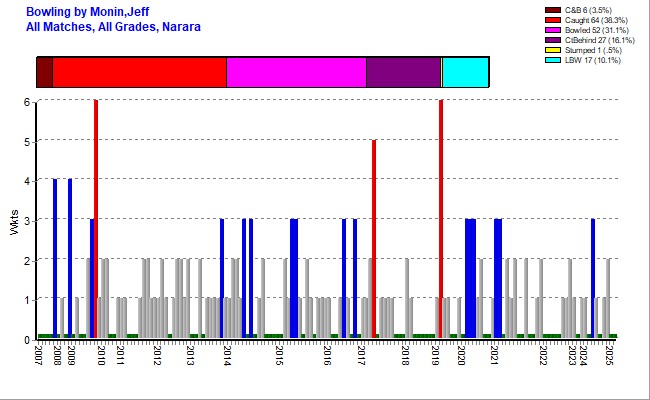Click the y-axis value 2
Screen dimensions: 650x400
pyautogui.click(x=27, y=261)
